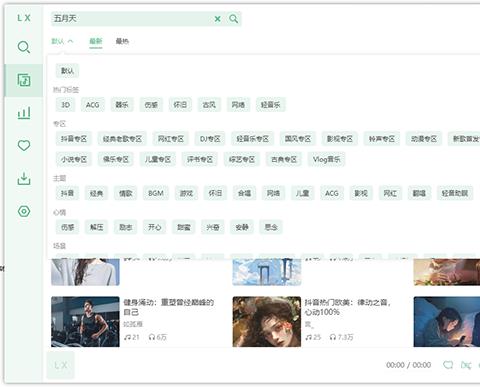The width and height of the screenshot is (480, 387).
Task: Select the 古风 hot tag
Action: click(209, 105)
